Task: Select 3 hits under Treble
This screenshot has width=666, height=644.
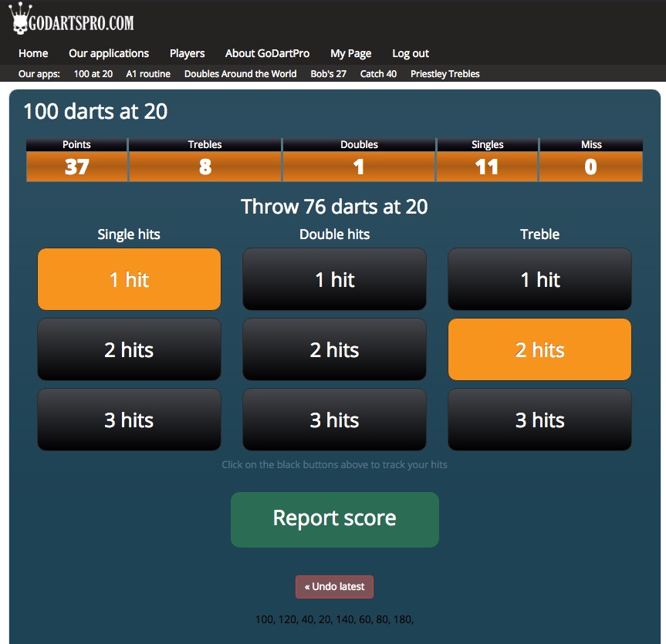Action: point(540,420)
